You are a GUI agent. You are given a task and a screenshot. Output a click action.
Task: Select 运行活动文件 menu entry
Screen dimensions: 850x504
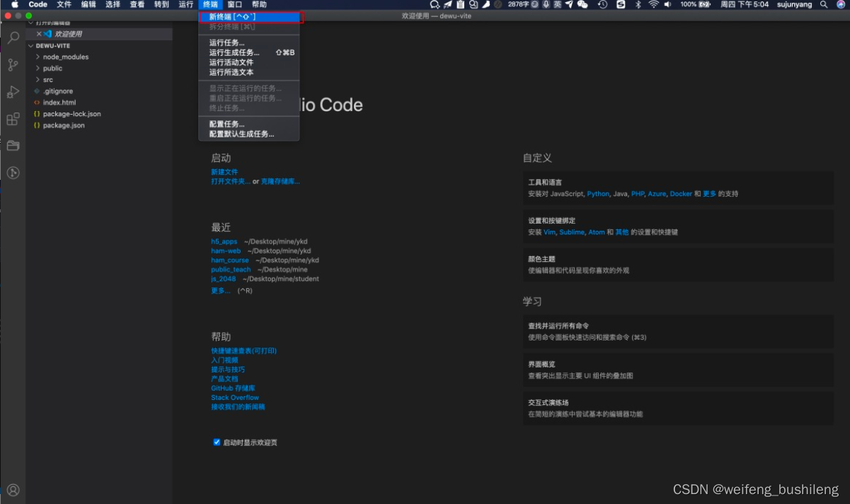pos(249,62)
